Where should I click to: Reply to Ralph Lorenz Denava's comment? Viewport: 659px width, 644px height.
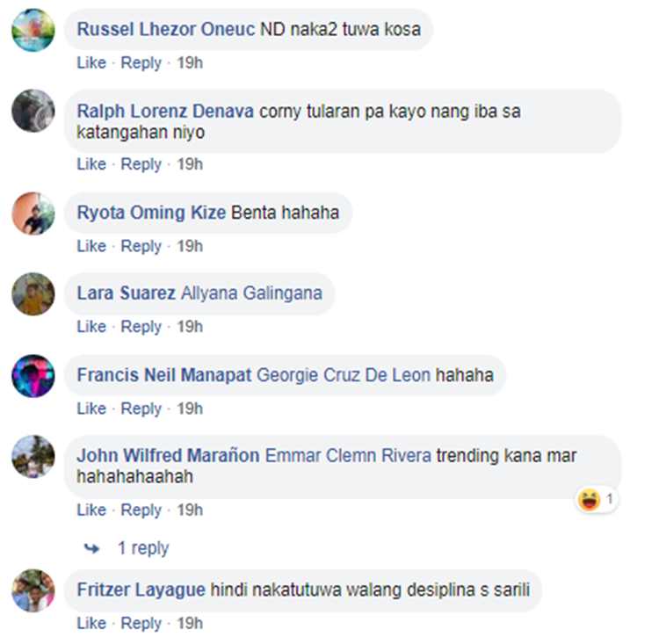click(141, 164)
